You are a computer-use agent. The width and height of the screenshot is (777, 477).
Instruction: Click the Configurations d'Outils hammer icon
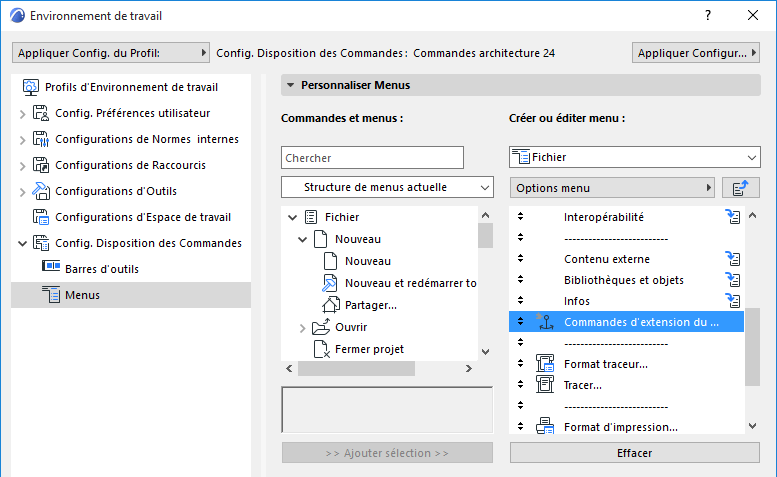[x=41, y=191]
